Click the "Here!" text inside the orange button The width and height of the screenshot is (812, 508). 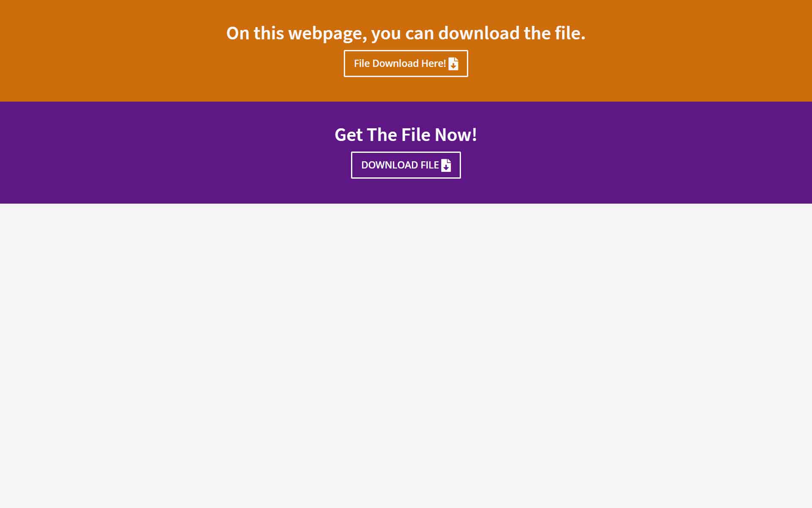point(433,63)
